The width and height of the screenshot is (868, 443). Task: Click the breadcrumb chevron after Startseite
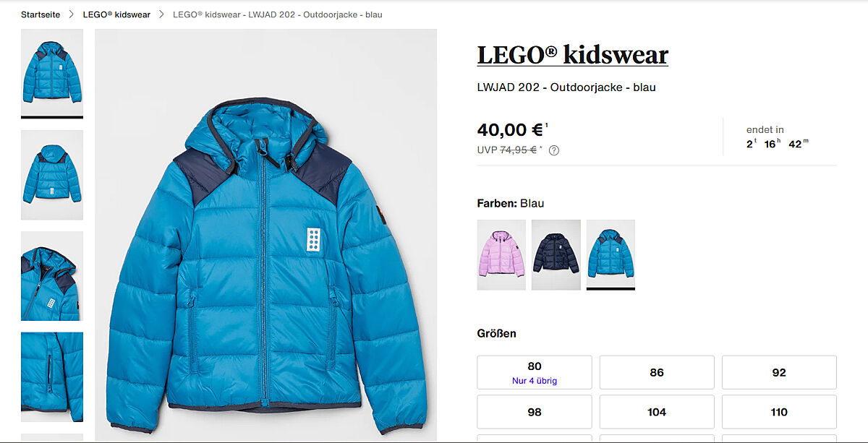pyautogui.click(x=71, y=14)
